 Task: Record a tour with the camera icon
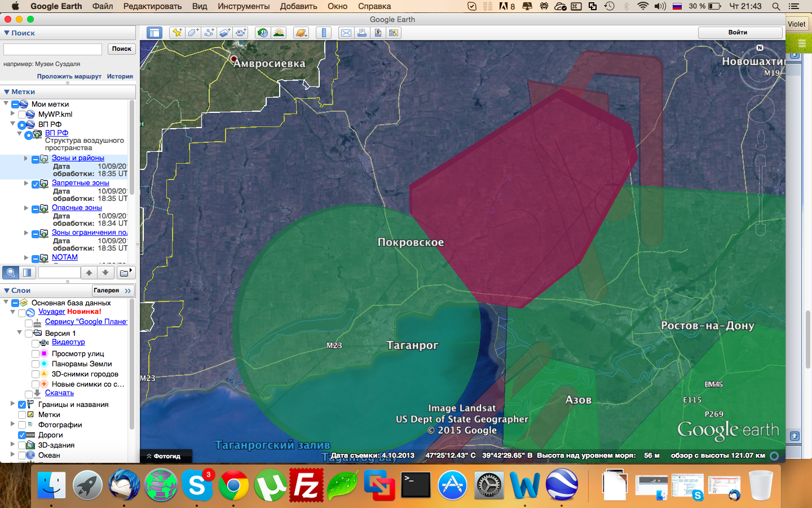point(241,33)
